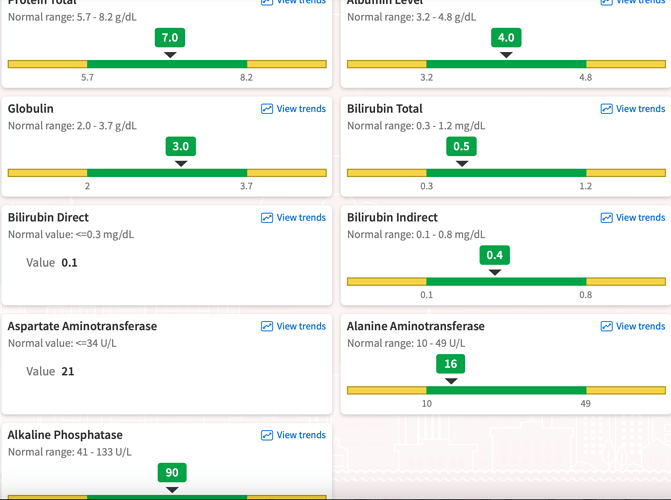Select the 90 Alkaline Phosphatase value badge
Screen dimensions: 671x500
[172, 472]
